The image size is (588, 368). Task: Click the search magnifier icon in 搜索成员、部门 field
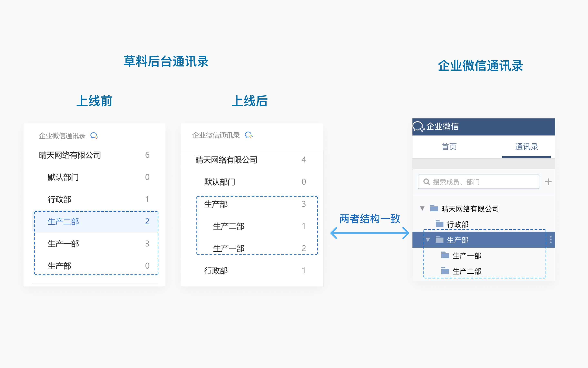click(x=427, y=182)
